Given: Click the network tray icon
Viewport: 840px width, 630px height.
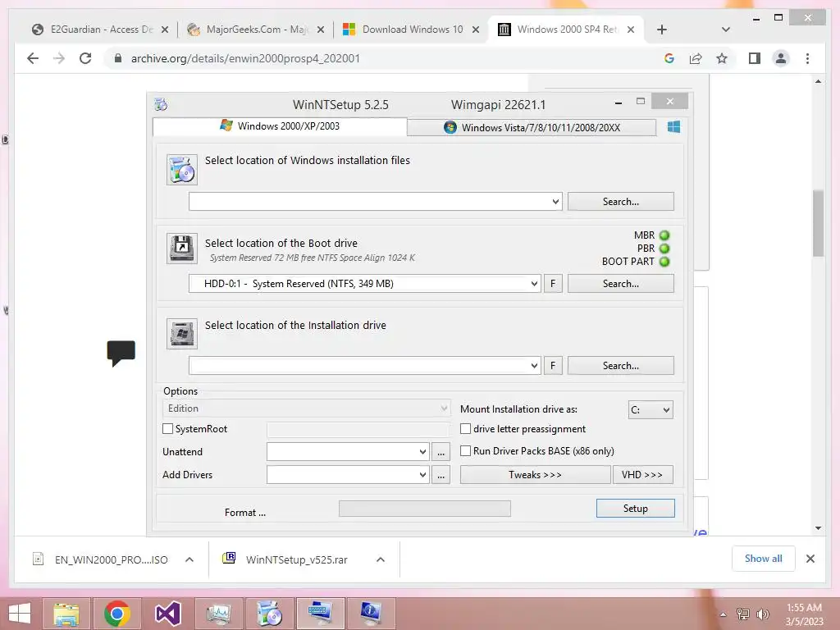Looking at the screenshot, I should click(x=743, y=614).
